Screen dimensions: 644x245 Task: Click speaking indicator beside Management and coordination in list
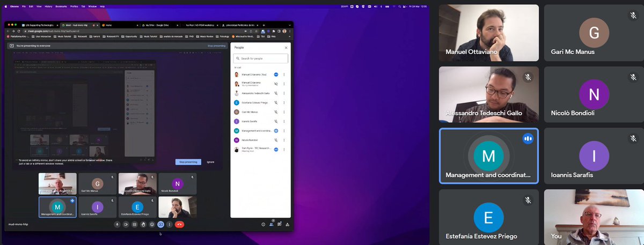point(276,131)
